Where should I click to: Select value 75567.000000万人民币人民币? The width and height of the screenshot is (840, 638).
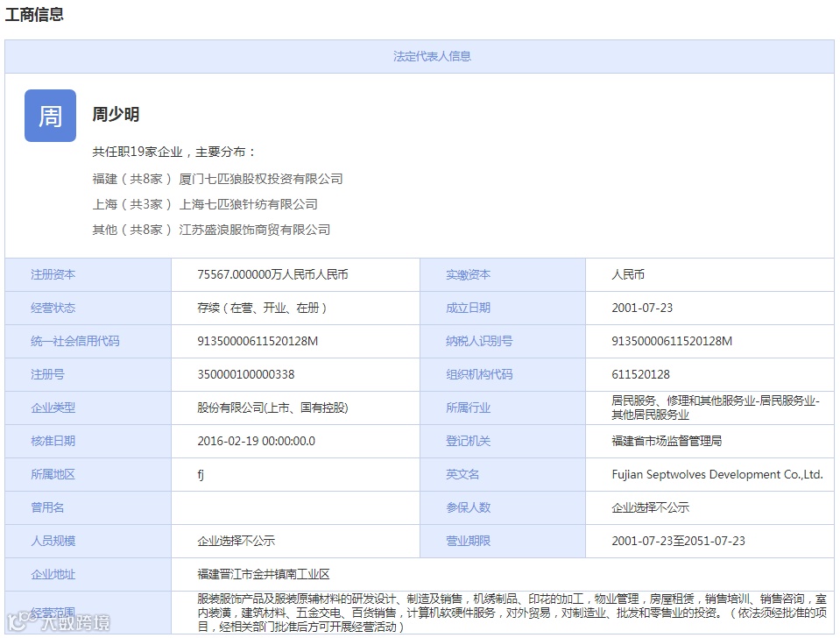272,274
